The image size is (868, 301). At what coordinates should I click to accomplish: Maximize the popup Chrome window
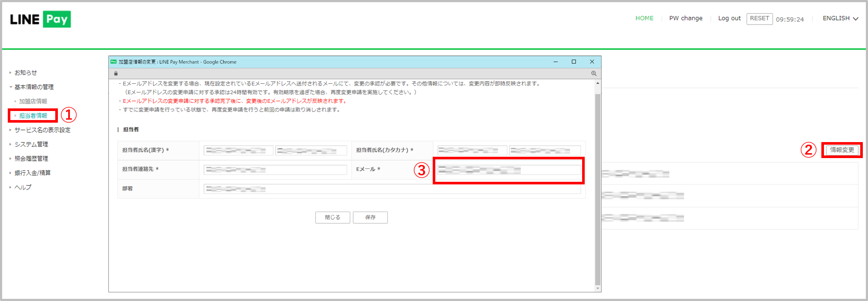point(574,62)
